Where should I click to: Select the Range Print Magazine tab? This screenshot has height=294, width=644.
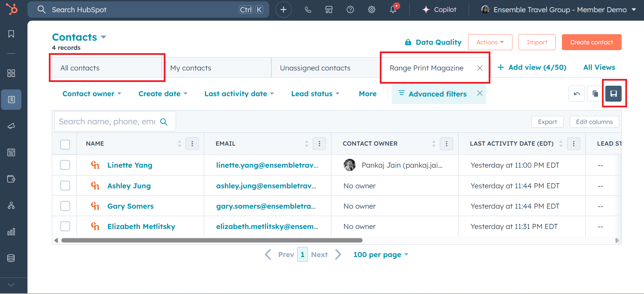pyautogui.click(x=427, y=68)
